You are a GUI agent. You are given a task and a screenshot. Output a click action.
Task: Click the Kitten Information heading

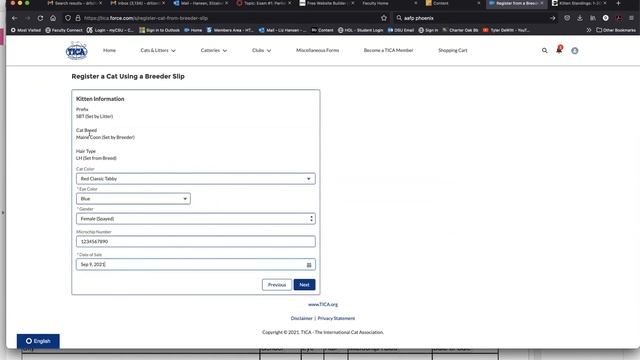[x=100, y=99]
